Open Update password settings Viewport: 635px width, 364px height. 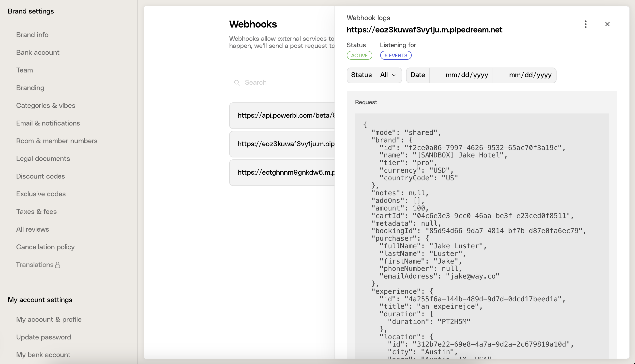(x=43, y=337)
